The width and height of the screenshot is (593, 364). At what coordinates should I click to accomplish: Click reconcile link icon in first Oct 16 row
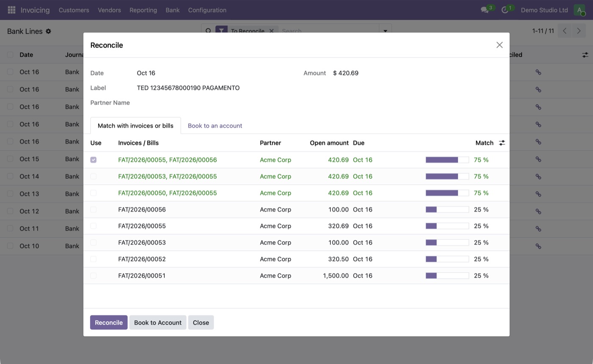(538, 72)
